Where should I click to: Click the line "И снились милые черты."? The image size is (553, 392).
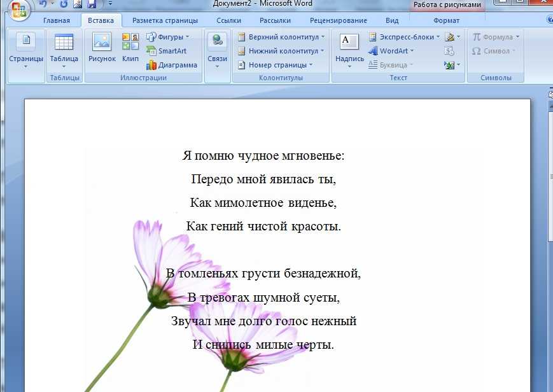(263, 344)
